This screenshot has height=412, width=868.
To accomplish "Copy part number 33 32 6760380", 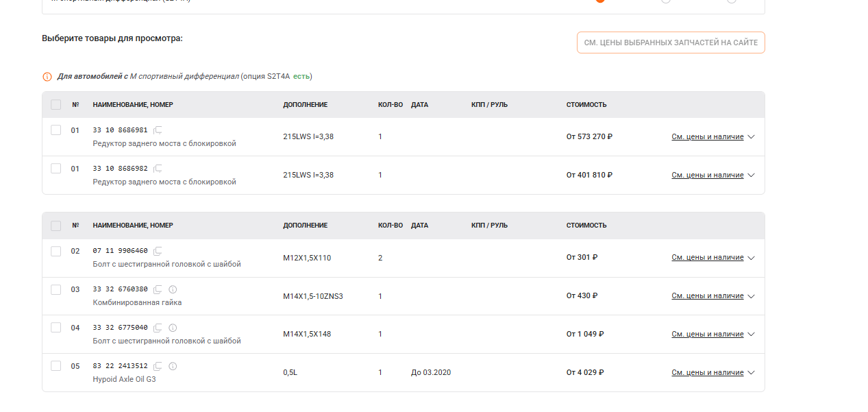I will click(x=158, y=289).
